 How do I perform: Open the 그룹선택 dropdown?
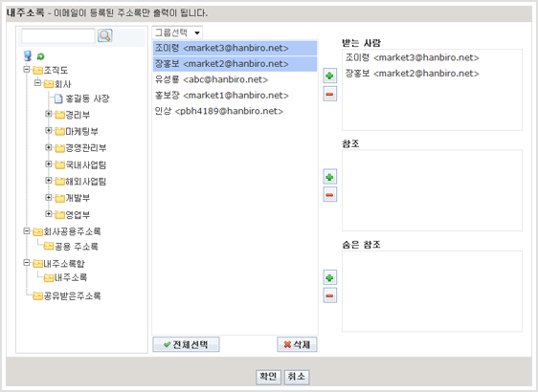(x=177, y=33)
